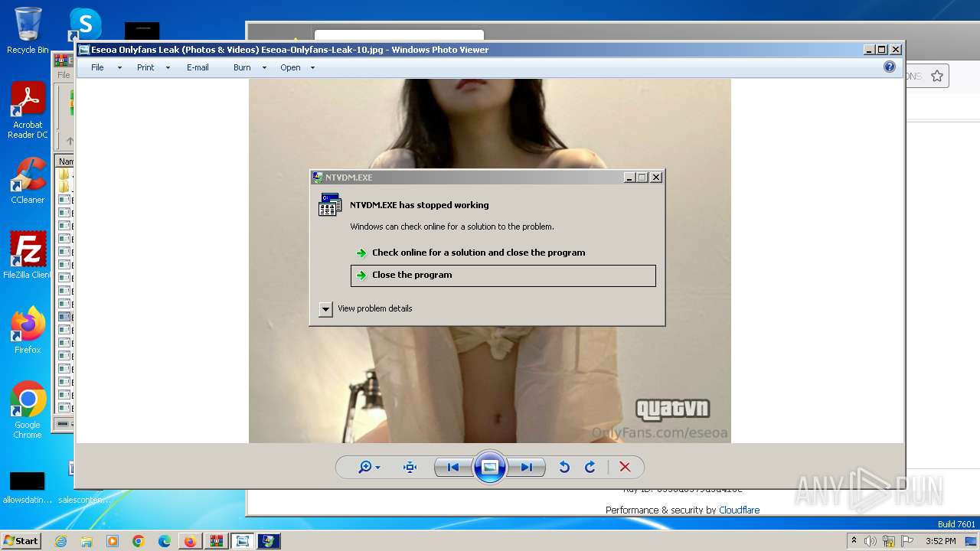Switch to Firefox taskbar window
This screenshot has width=980, height=551.
click(x=190, y=541)
